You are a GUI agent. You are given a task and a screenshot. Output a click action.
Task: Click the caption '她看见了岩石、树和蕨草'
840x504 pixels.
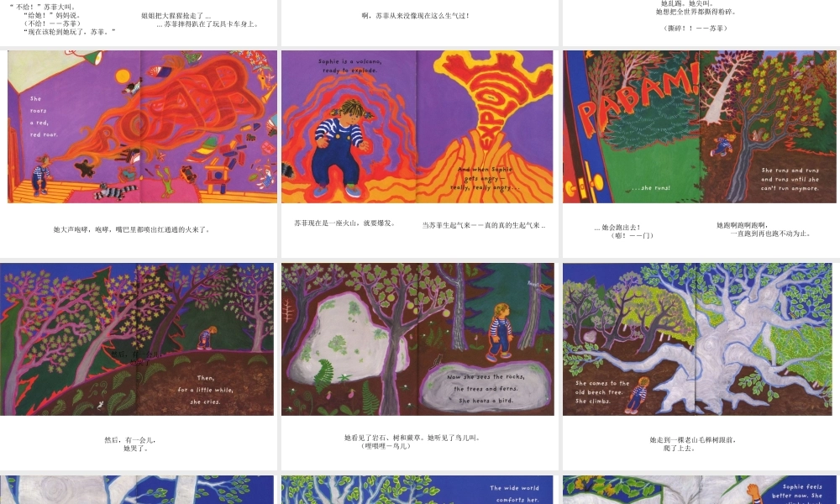pos(412,442)
